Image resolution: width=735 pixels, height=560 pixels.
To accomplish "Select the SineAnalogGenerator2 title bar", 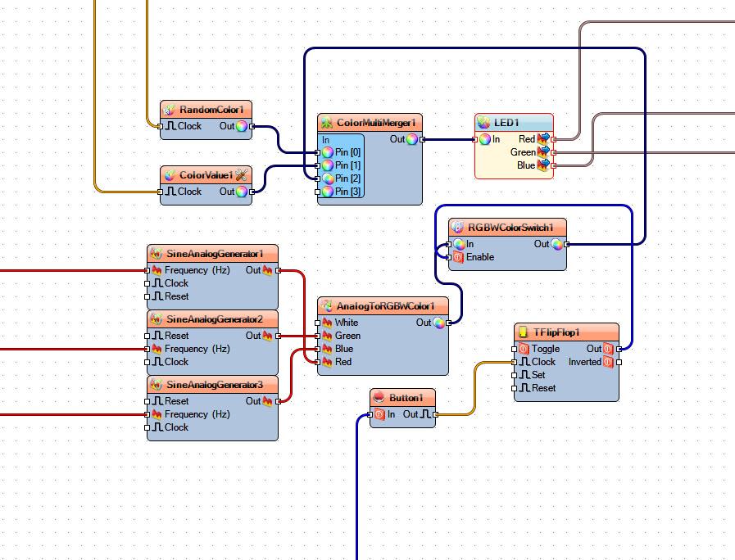I will pyautogui.click(x=213, y=319).
